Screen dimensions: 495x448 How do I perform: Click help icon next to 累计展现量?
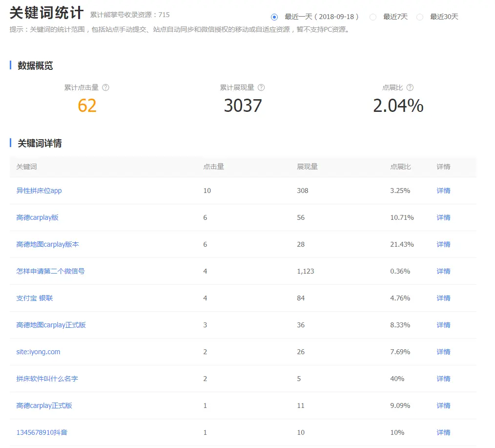pos(261,88)
